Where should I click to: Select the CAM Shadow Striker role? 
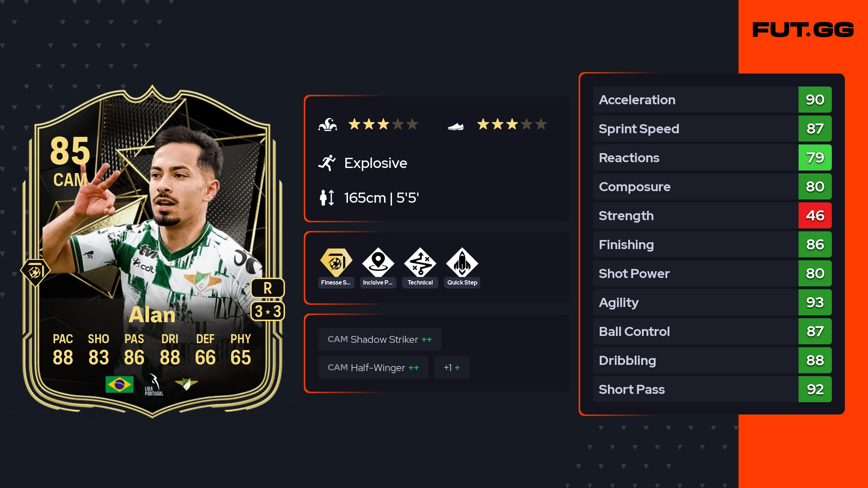click(380, 339)
